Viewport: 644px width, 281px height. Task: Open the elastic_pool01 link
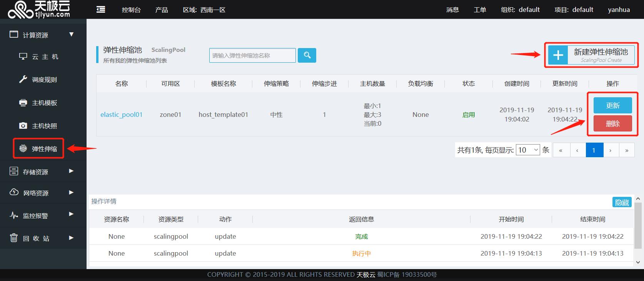[x=121, y=115]
